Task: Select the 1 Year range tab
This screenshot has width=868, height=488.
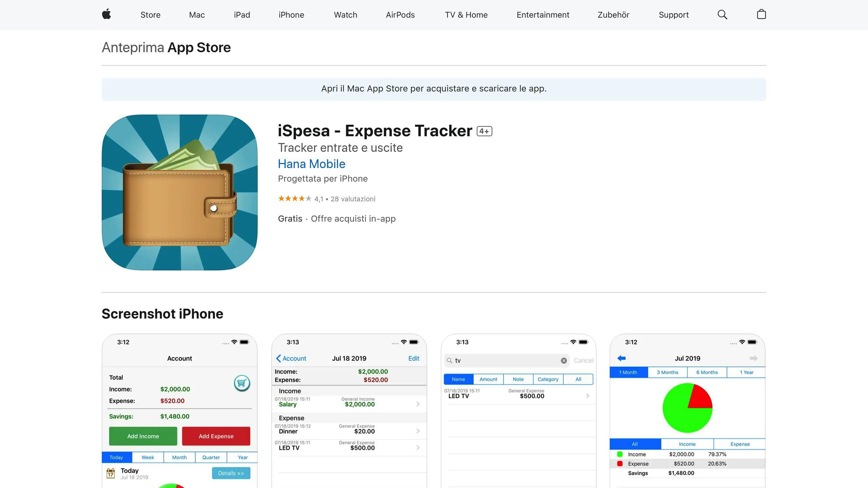Action: point(746,372)
